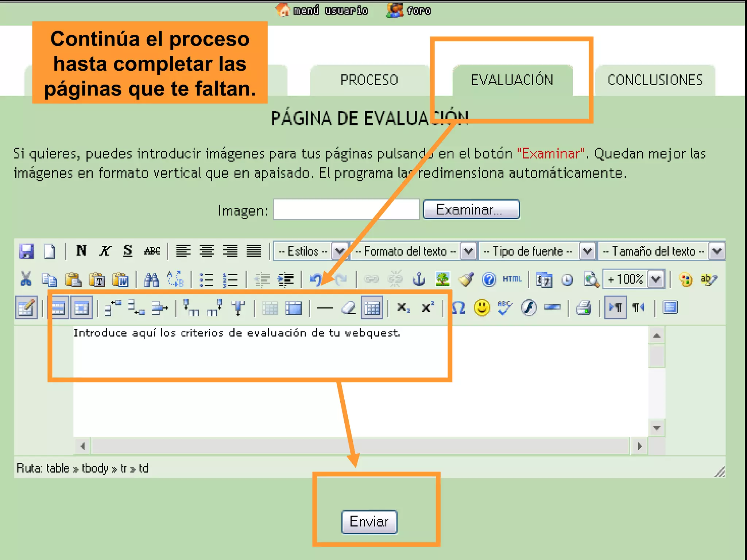Submit with the Enviar button
The height and width of the screenshot is (560, 747).
[369, 522]
